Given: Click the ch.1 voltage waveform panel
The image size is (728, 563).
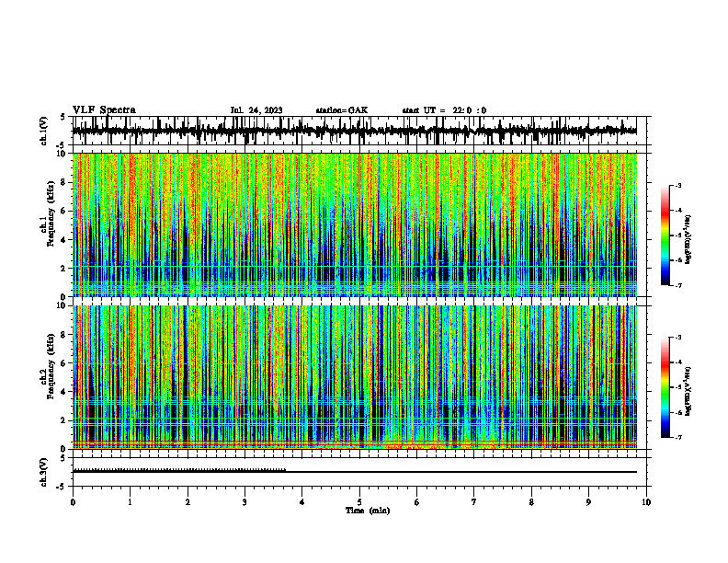Looking at the screenshot, I should point(358,131).
